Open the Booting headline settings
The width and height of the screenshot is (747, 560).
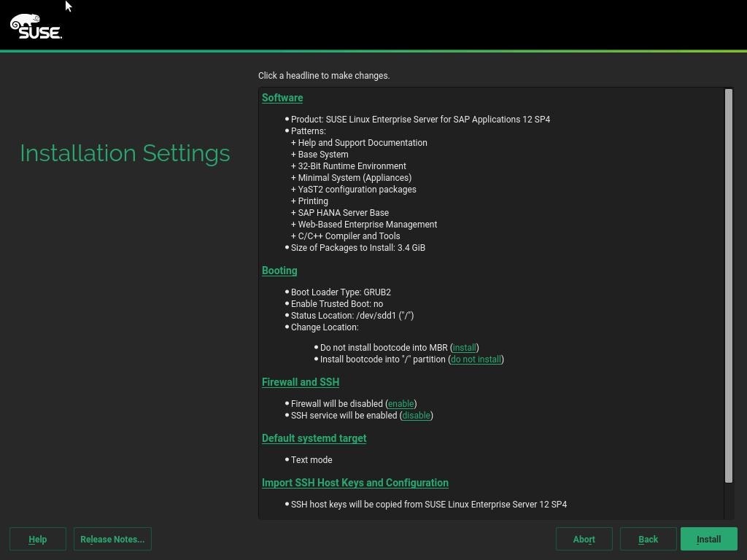click(279, 271)
